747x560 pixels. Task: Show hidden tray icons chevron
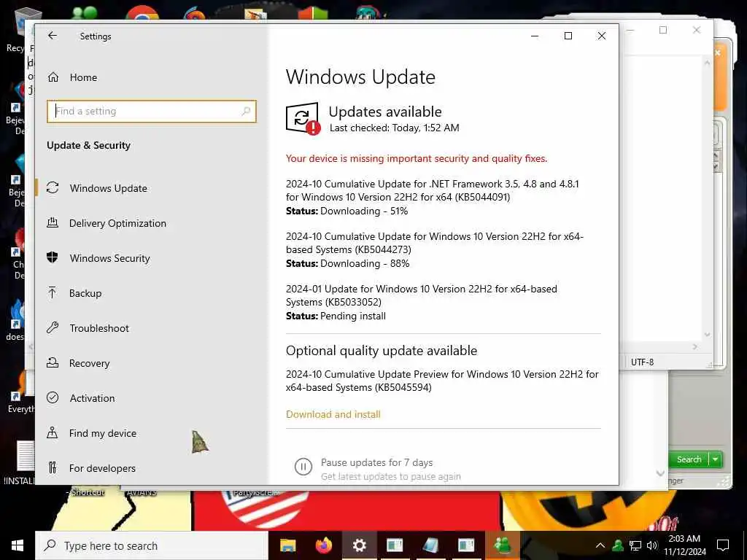point(600,545)
